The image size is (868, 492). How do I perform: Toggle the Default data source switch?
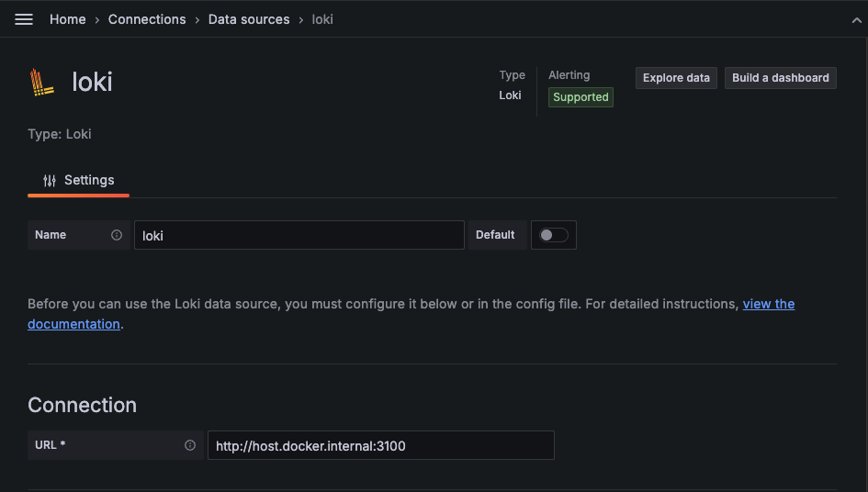[x=553, y=235]
